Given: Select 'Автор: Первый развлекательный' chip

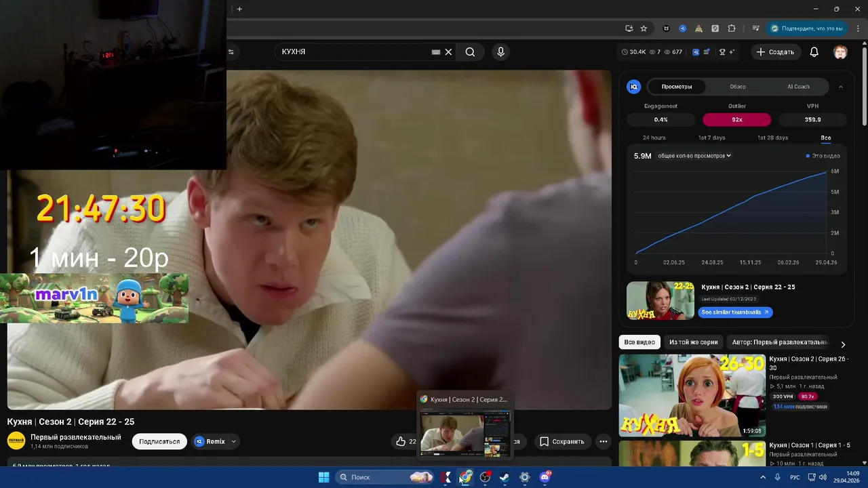Looking at the screenshot, I should pyautogui.click(x=779, y=342).
